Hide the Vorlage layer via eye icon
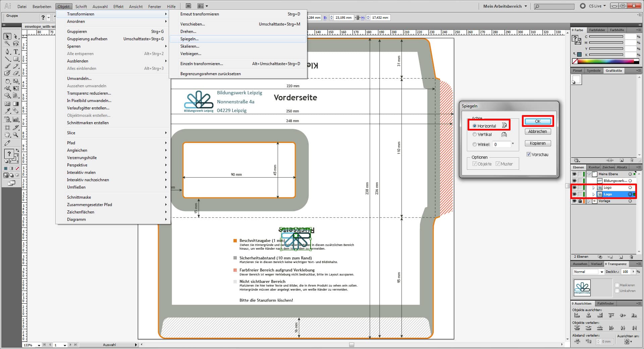The image size is (644, 349). pos(574,201)
